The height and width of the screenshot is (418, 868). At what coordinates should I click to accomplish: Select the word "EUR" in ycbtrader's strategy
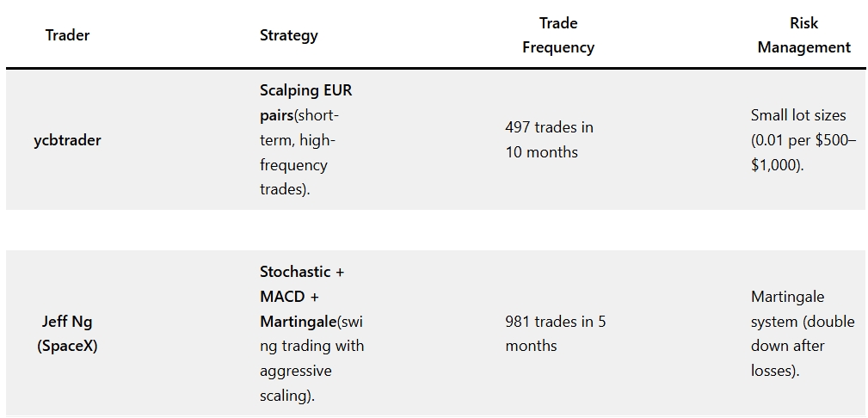(336, 90)
